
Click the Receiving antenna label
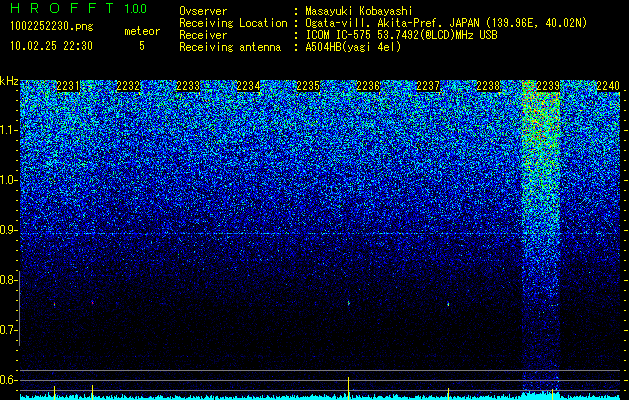[x=230, y=47]
